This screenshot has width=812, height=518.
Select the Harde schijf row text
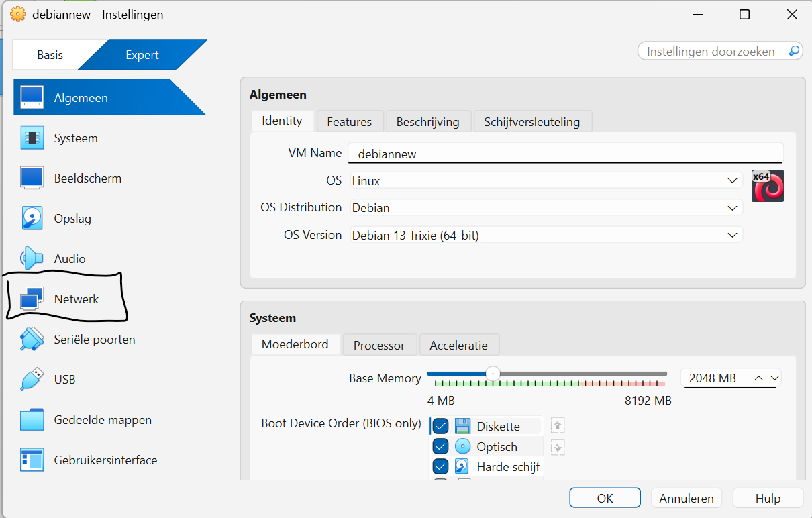pos(508,467)
